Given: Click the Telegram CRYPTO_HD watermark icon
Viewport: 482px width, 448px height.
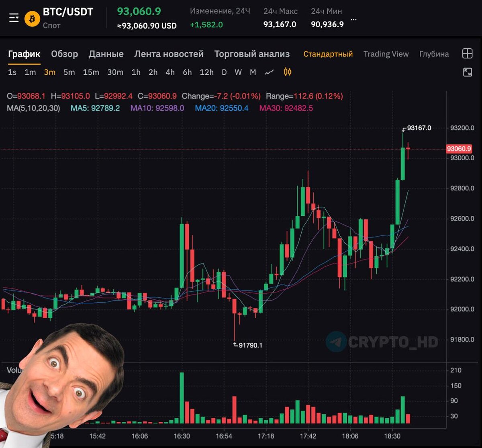Looking at the screenshot, I should pos(336,342).
